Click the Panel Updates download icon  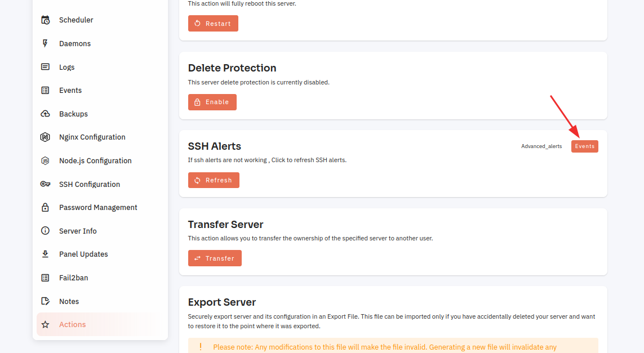point(45,254)
